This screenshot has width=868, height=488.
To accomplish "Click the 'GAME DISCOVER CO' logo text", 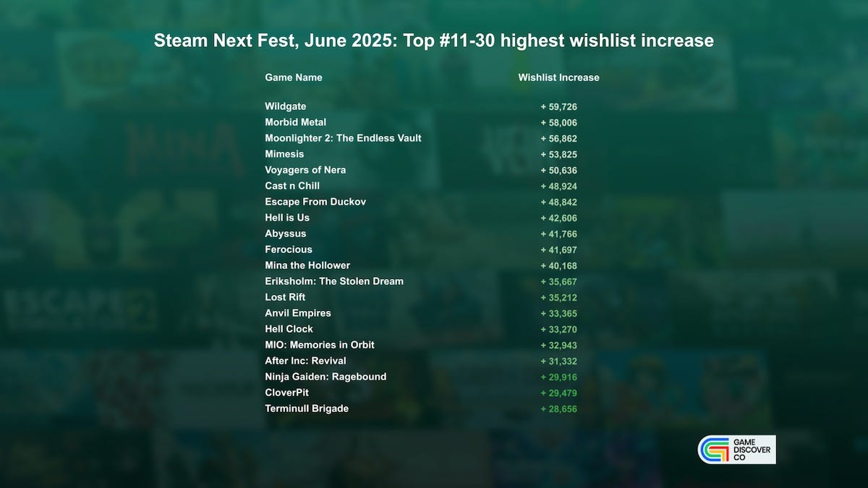I will pyautogui.click(x=752, y=450).
